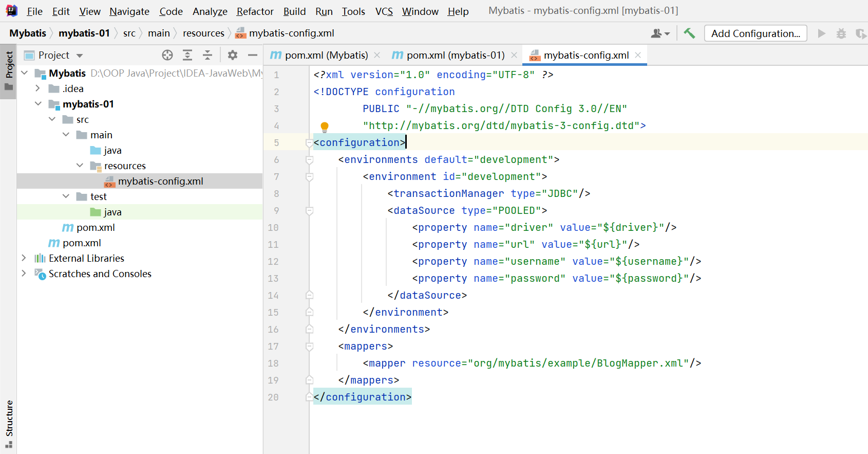
Task: Select mybatis-01 pom.xml file in the tree
Action: click(96, 227)
